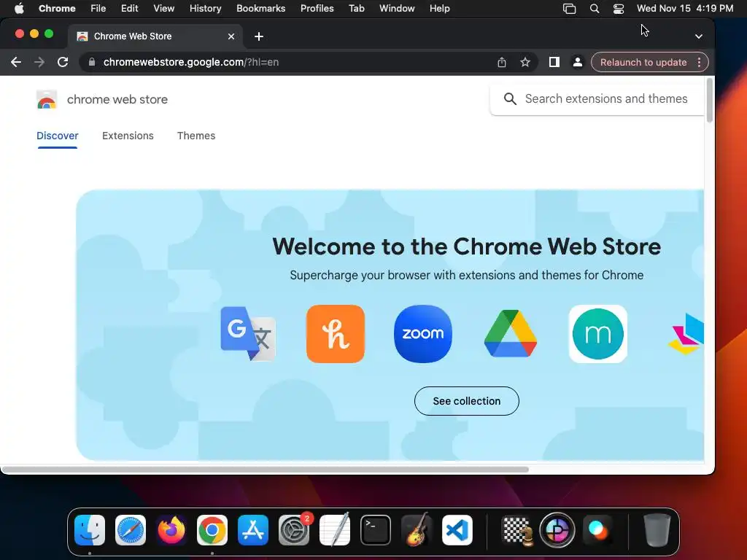Click Relaunch to update button
This screenshot has height=560, width=747.
point(643,63)
